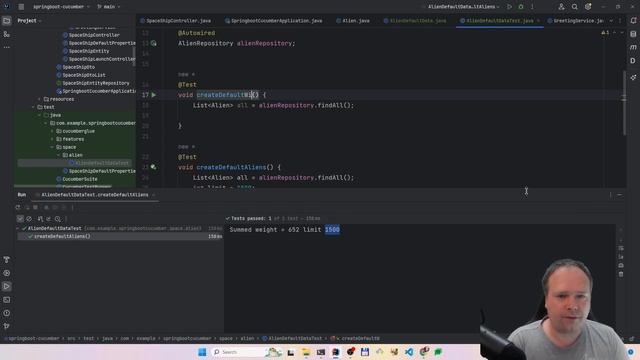Run test from gutter at line 17
Viewport: 640px width, 360px height.
tap(154, 95)
